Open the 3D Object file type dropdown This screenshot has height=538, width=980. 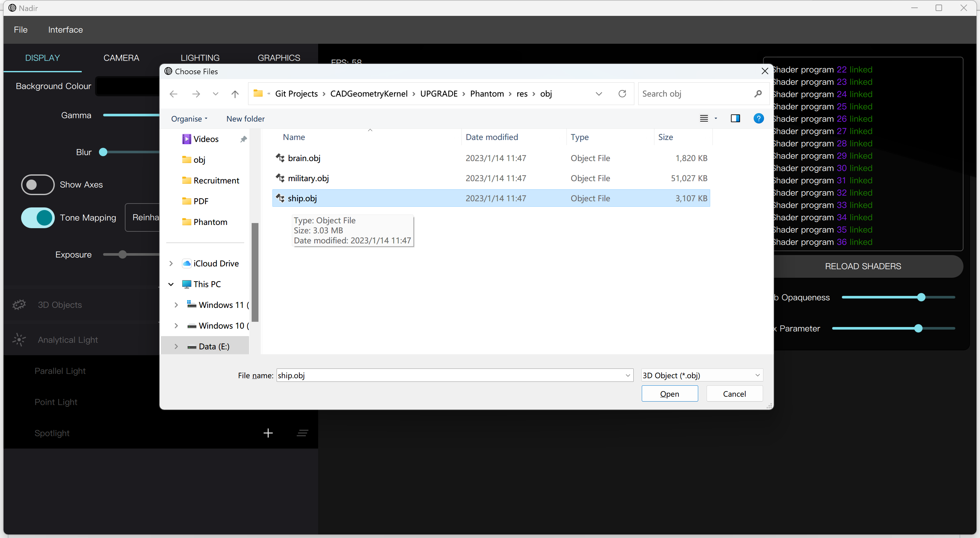[x=701, y=375]
